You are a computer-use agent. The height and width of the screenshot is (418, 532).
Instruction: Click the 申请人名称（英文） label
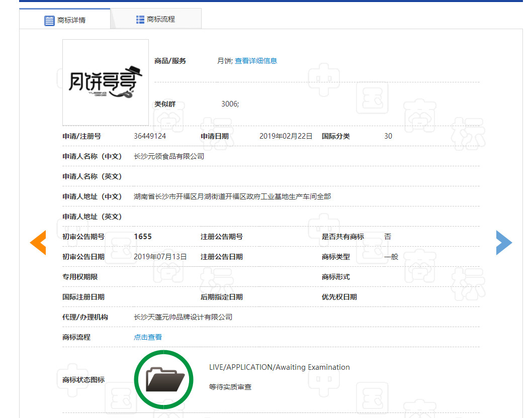point(92,176)
